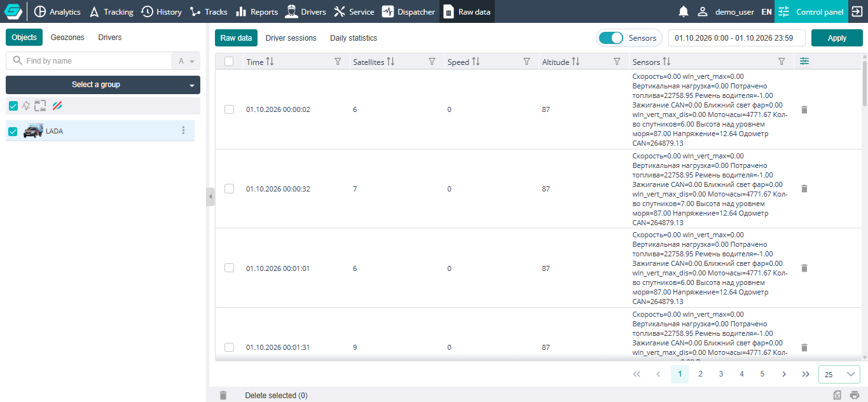Screen dimensions: 868x402
Task: Open the LADA three-dot options menu
Action: 184,130
